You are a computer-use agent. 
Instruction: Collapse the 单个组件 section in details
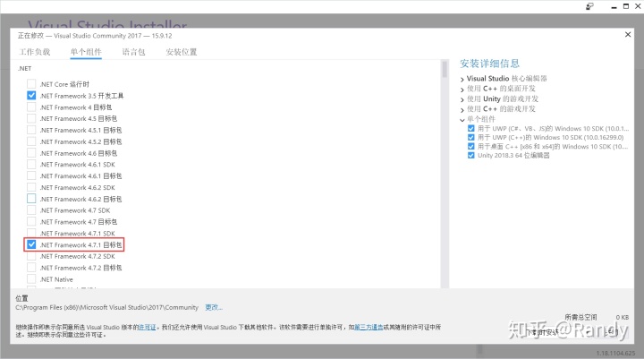(462, 120)
